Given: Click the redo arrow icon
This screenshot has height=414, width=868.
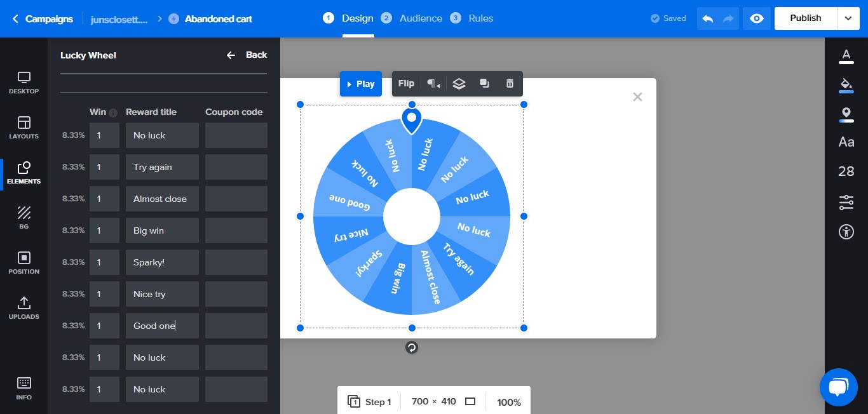Looking at the screenshot, I should (728, 18).
